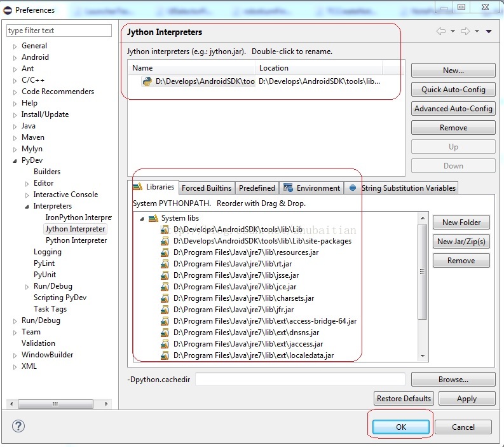Image resolution: width=504 pixels, height=447 pixels.
Task: Select IronPython Interpreter in the tree
Action: (x=78, y=217)
